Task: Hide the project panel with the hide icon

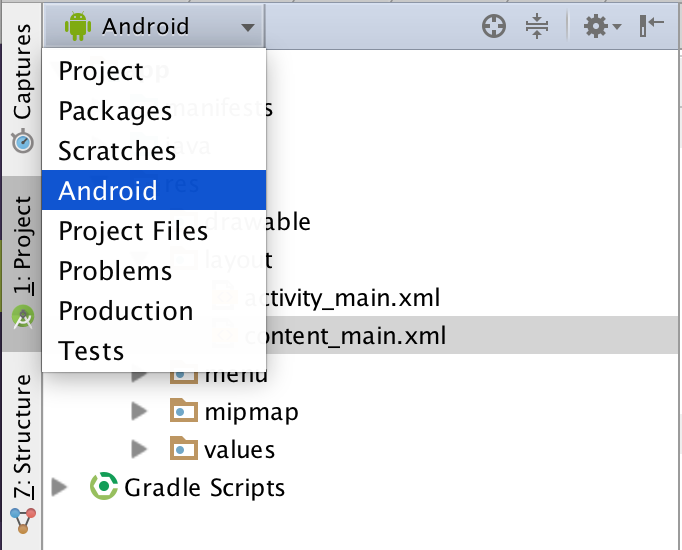Action: pos(652,27)
